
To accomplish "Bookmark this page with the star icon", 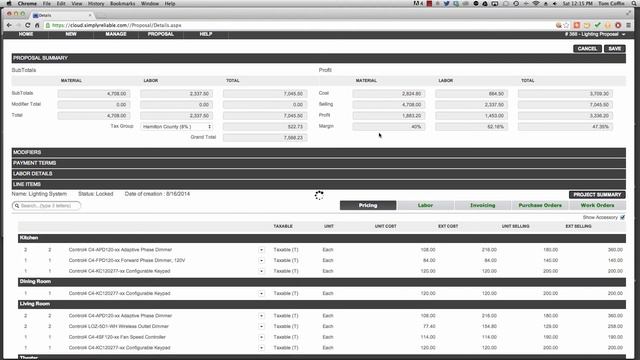I will (x=566, y=25).
